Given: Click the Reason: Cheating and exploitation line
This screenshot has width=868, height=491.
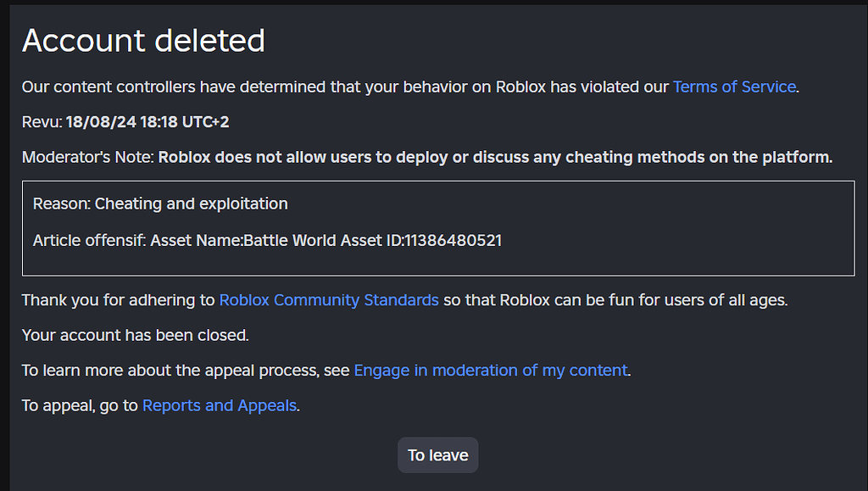Looking at the screenshot, I should point(160,204).
